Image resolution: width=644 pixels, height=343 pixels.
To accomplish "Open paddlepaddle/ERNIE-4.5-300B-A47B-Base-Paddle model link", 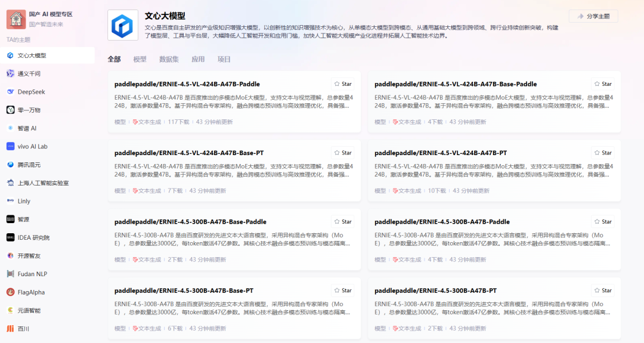I will [x=190, y=222].
